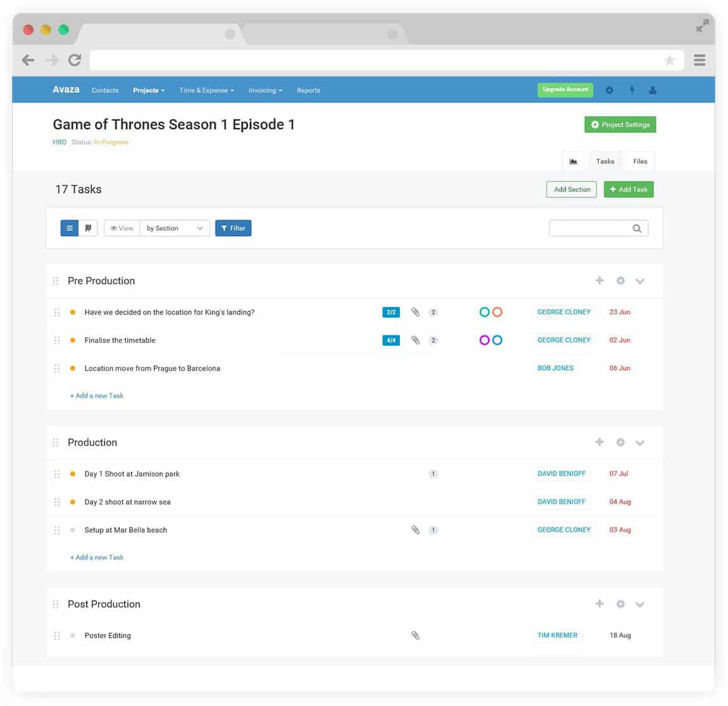Click the search magnifier icon

[x=637, y=228]
